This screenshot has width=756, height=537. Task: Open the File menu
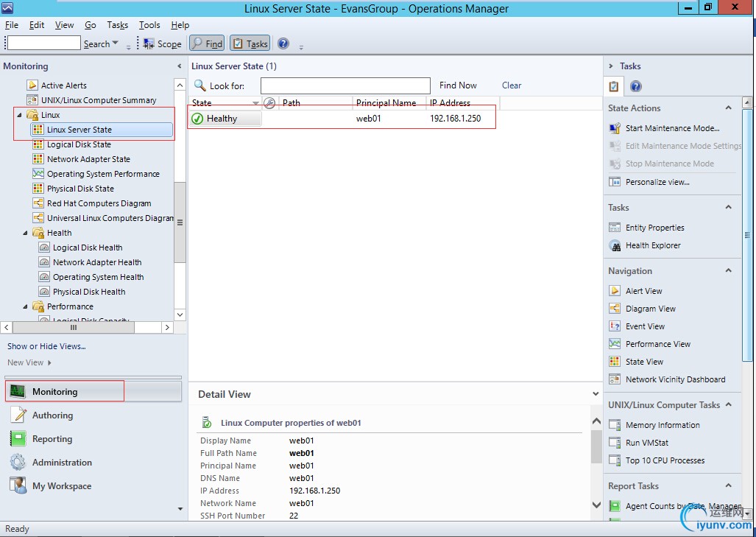(12, 25)
